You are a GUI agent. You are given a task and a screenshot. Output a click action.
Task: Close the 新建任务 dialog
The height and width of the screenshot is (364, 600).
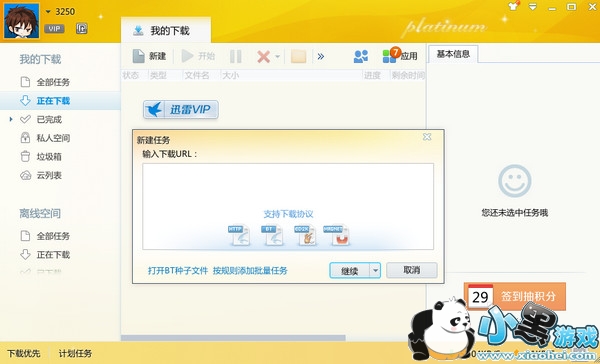click(x=427, y=137)
